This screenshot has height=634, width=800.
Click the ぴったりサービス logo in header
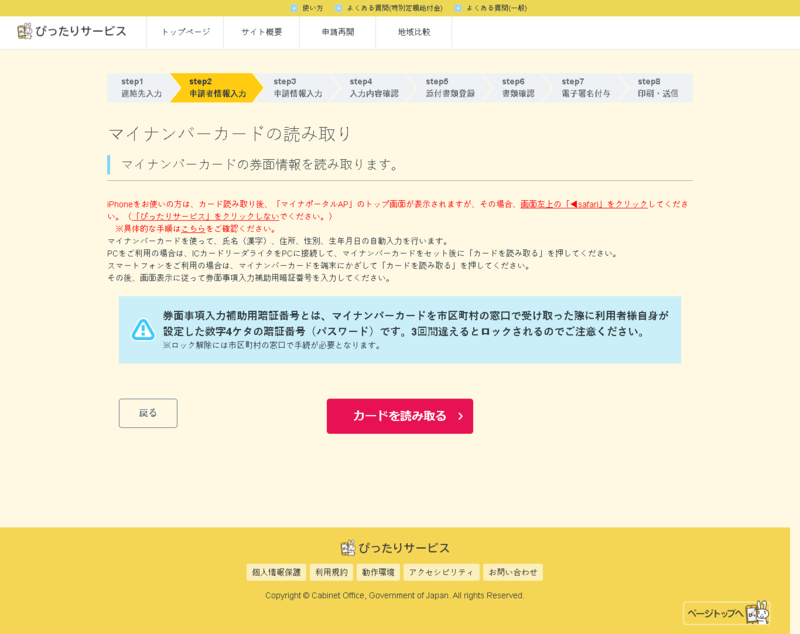[71, 32]
